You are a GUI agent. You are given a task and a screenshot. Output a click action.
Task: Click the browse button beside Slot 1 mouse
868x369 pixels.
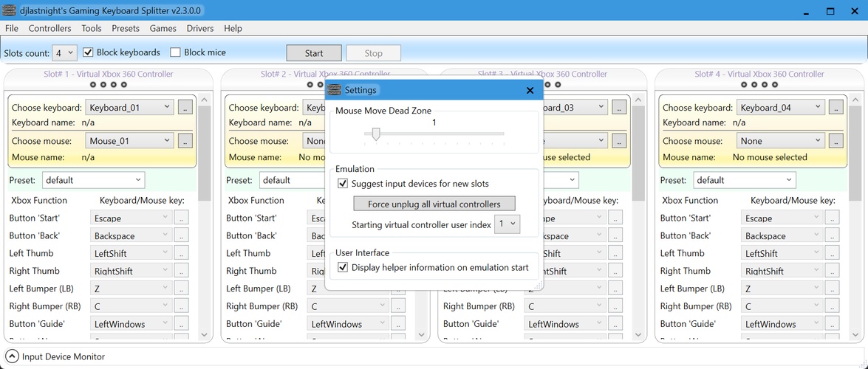(185, 141)
